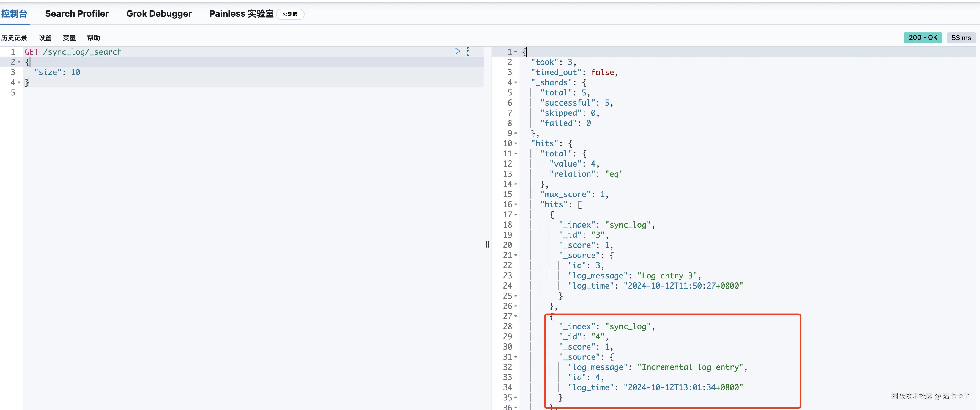This screenshot has width=980, height=410.
Task: Click the 公测版 beta badge
Action: click(x=290, y=14)
